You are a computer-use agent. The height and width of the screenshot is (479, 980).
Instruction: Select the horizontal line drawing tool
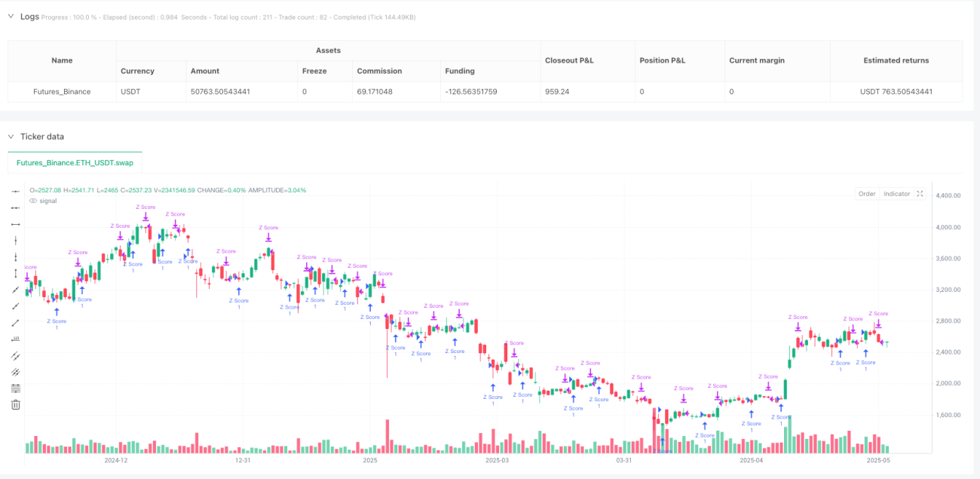pyautogui.click(x=15, y=192)
